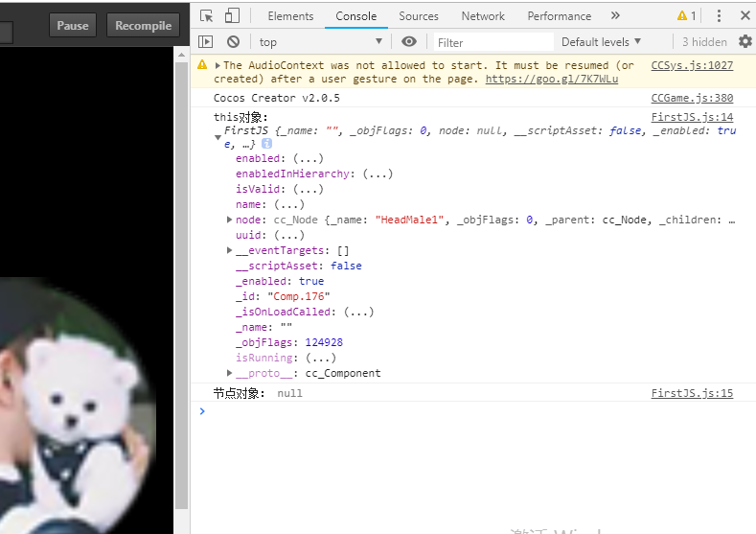
Task: Evaluate the isRunning getter
Action: tap(321, 358)
